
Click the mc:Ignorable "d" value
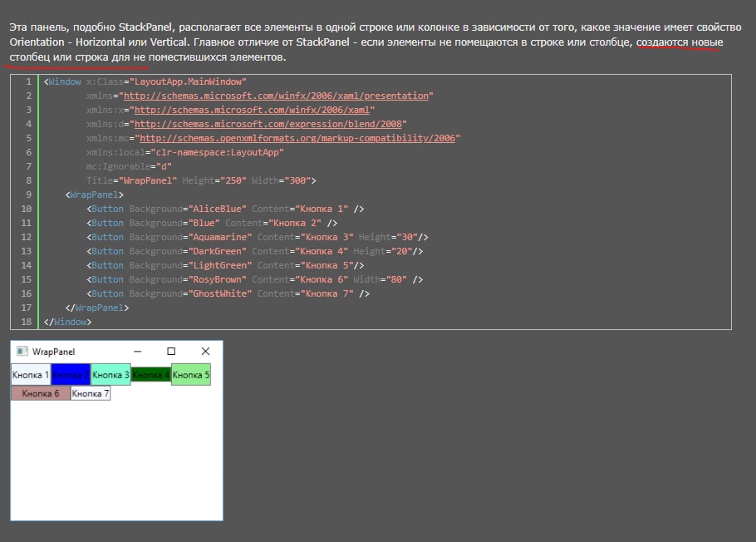[x=164, y=166]
